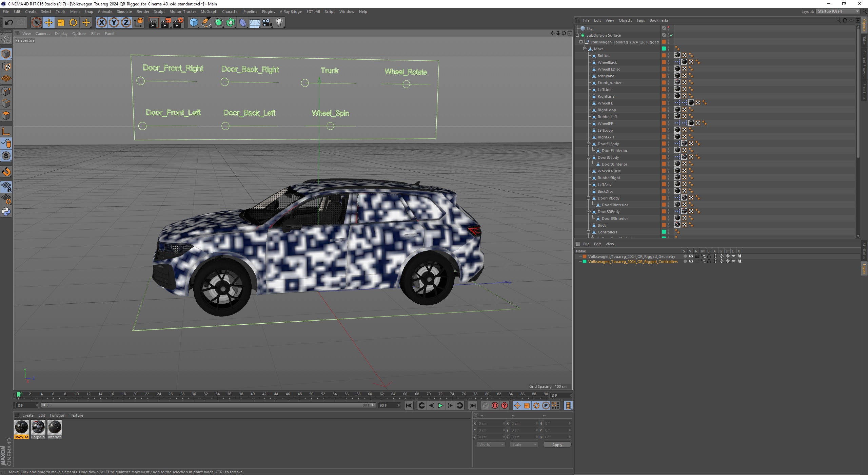
Task: Click the Apply button in coordinates
Action: click(x=557, y=444)
